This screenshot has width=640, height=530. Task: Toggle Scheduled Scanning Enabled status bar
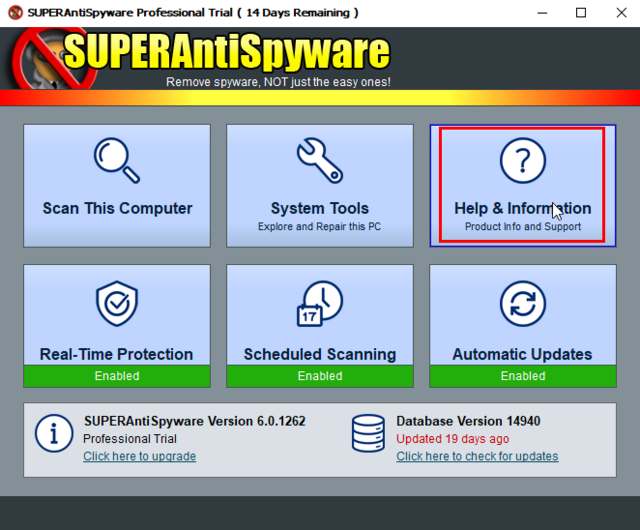tap(320, 376)
